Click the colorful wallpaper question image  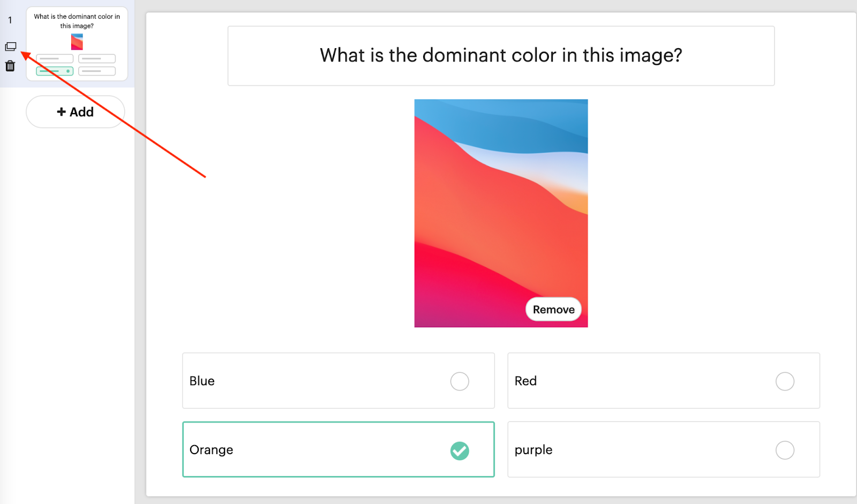(501, 213)
